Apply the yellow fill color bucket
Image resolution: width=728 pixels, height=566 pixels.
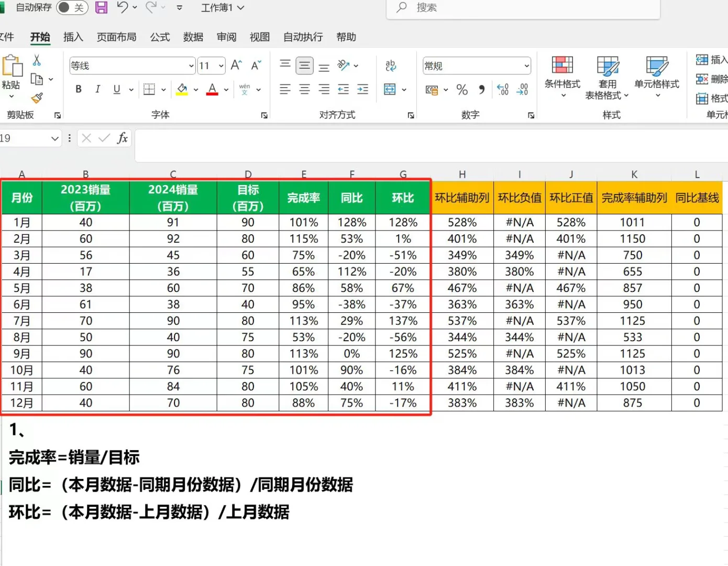click(182, 89)
